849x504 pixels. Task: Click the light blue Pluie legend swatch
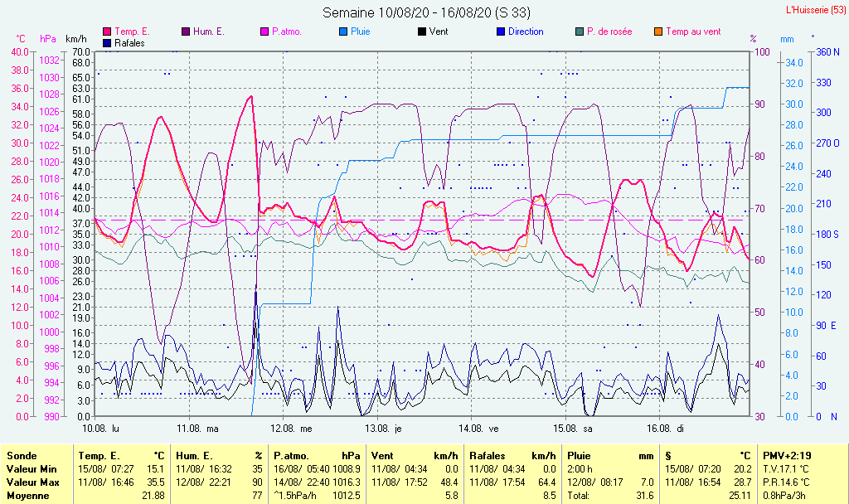coord(343,31)
